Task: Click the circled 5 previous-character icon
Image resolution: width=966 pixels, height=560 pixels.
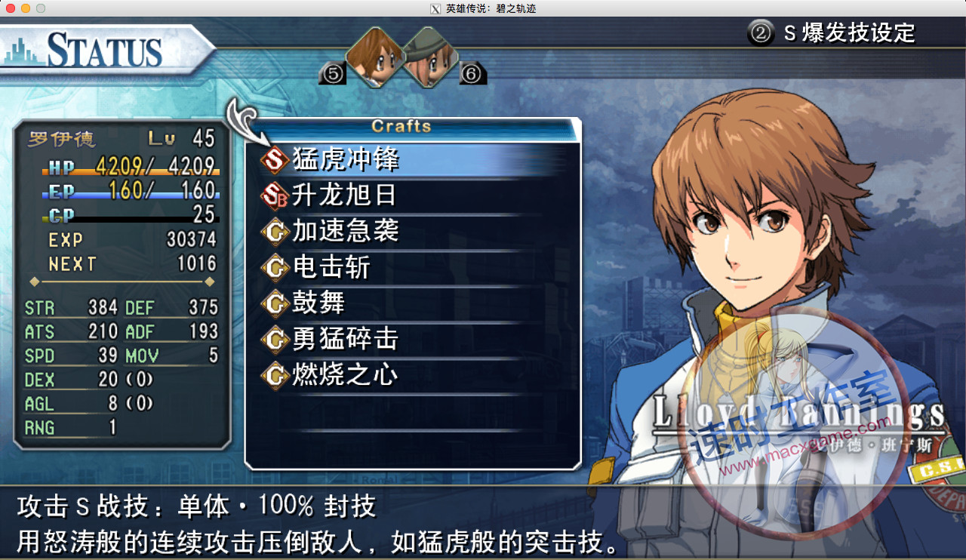Action: click(333, 73)
